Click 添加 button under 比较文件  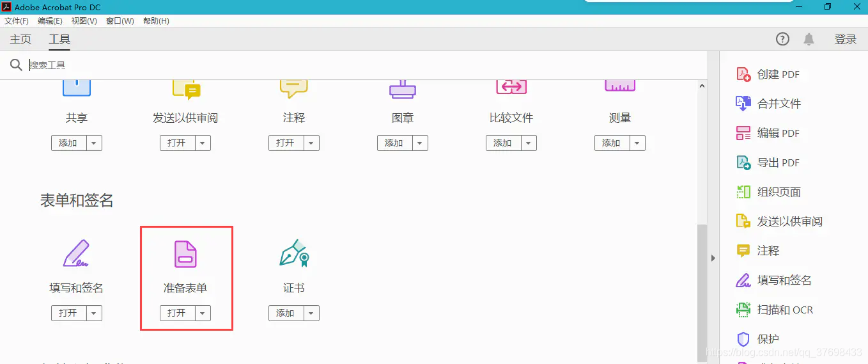point(503,143)
